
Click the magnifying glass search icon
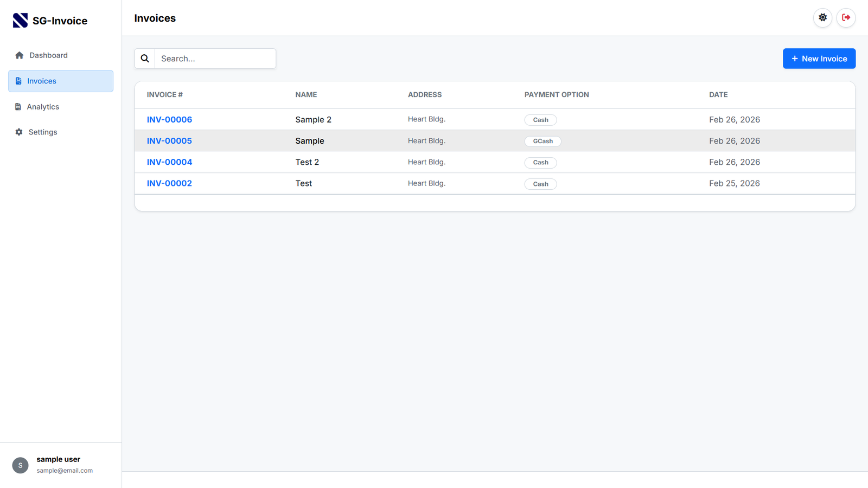144,58
